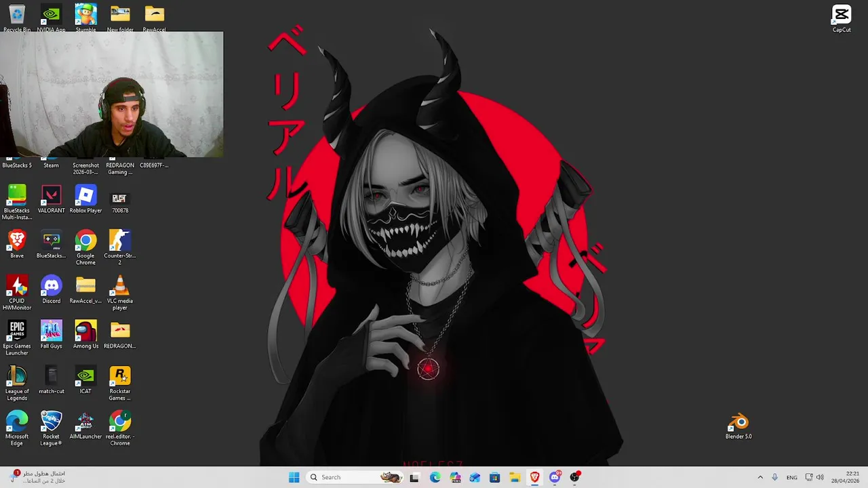Select the match-cut file icon
Screen dimensions: 868x488
click(51, 380)
